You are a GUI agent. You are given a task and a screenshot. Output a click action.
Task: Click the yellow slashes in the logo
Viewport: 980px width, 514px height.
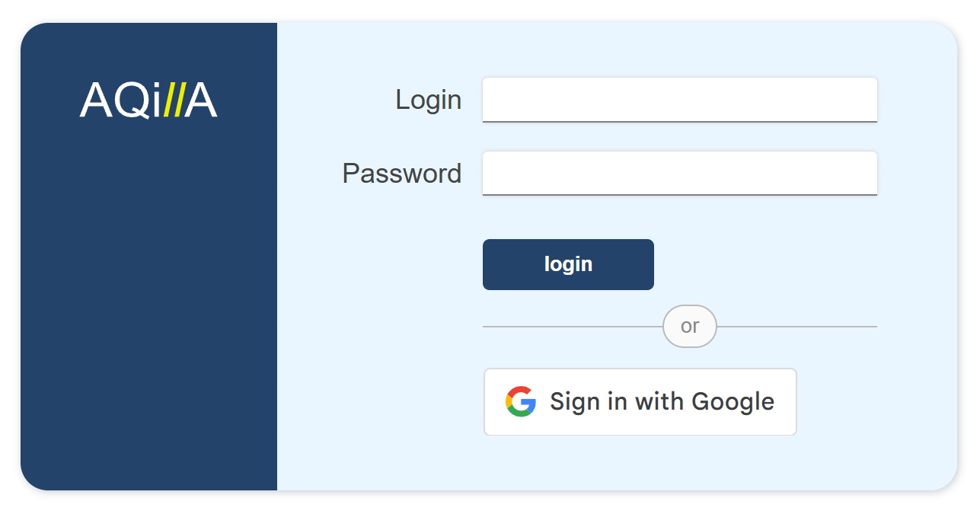[174, 101]
